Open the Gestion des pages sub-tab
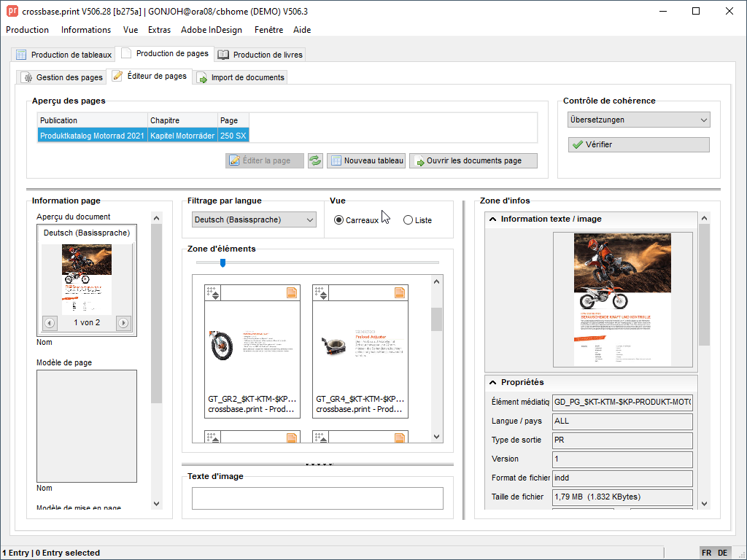 (63, 77)
